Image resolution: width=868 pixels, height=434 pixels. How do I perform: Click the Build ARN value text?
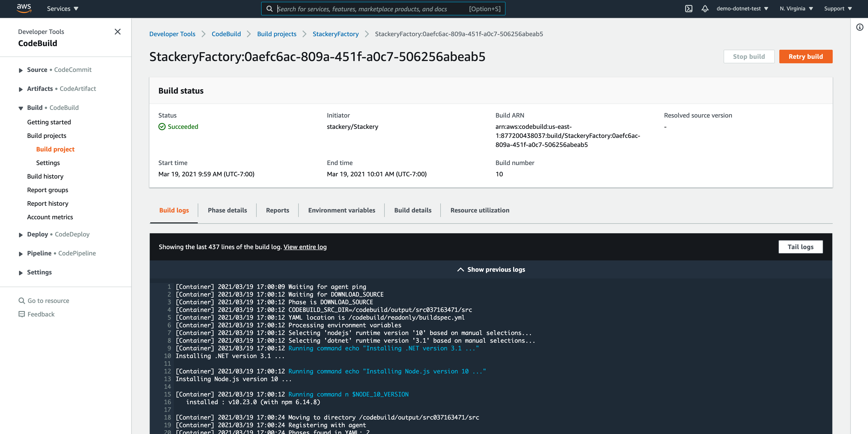click(x=568, y=136)
